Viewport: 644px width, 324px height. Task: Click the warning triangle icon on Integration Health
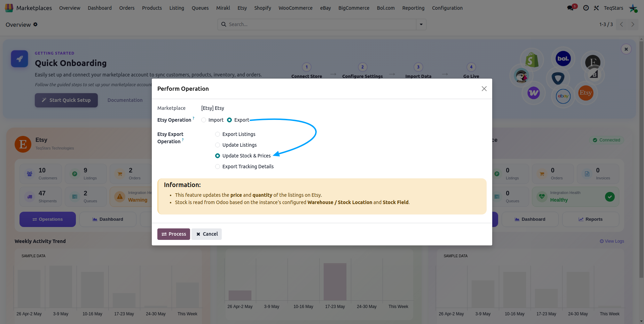point(120,197)
